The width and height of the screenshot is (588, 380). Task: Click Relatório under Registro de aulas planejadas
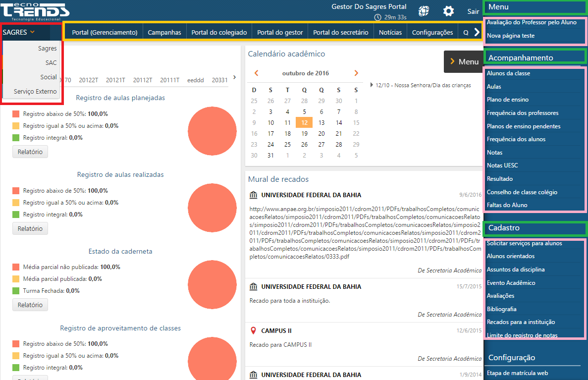30,152
